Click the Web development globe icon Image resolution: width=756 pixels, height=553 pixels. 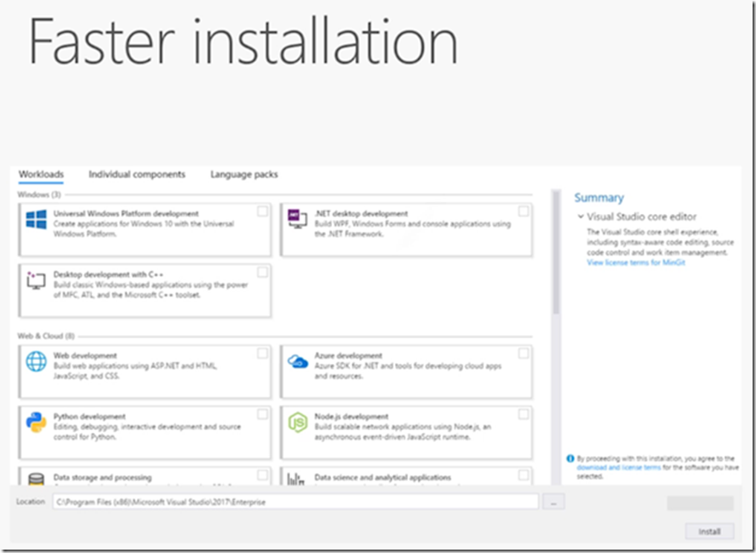pos(36,361)
